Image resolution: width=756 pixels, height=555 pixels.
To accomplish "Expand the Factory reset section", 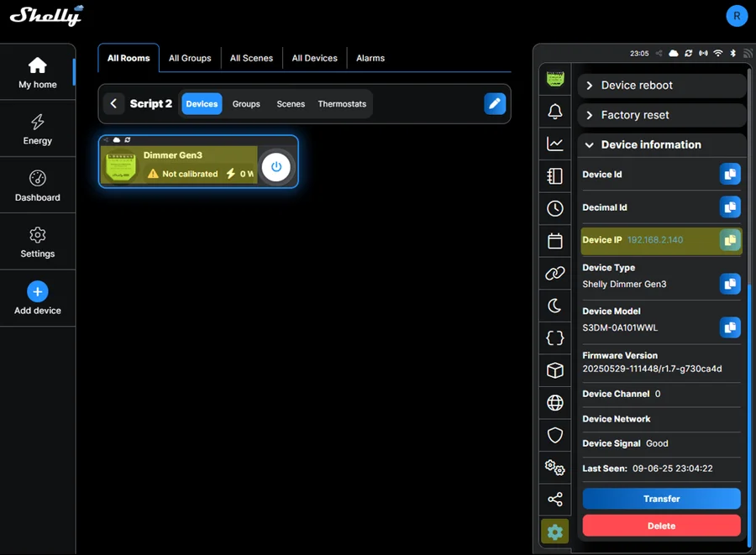I will [x=661, y=115].
